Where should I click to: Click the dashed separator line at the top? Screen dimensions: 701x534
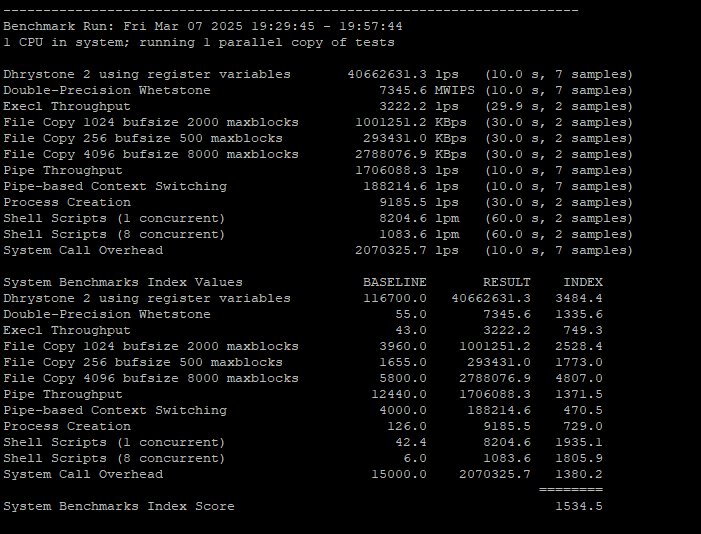point(290,10)
